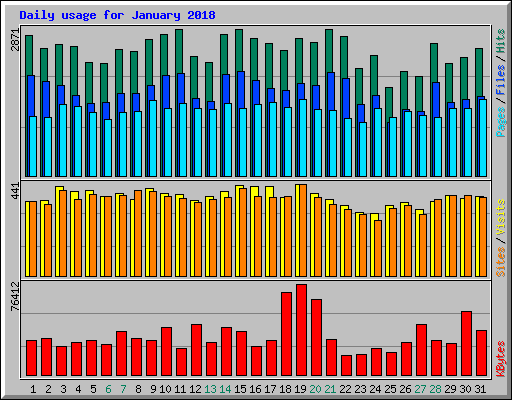The height and width of the screenshot is (400, 512).
Task: Click the cyan pages bar for day 9
Action: pyautogui.click(x=153, y=138)
